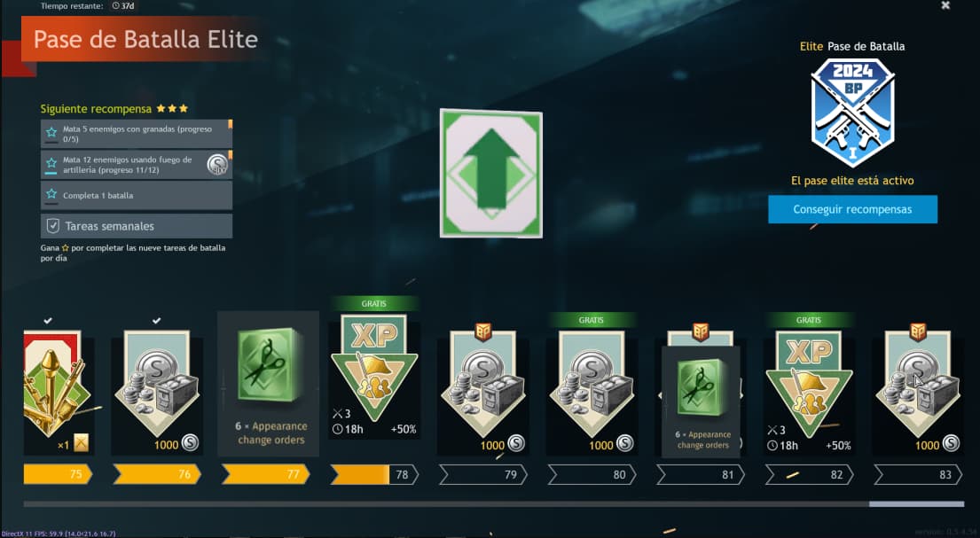Select the level 75 golden weapon reward
The height and width of the screenshot is (538, 980).
pos(59,393)
